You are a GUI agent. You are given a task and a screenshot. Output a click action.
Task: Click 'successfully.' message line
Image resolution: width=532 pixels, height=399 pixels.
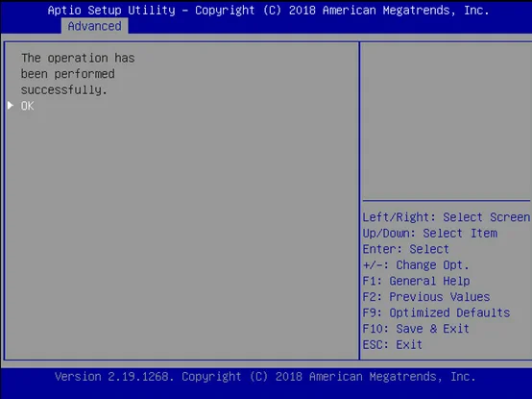(64, 90)
